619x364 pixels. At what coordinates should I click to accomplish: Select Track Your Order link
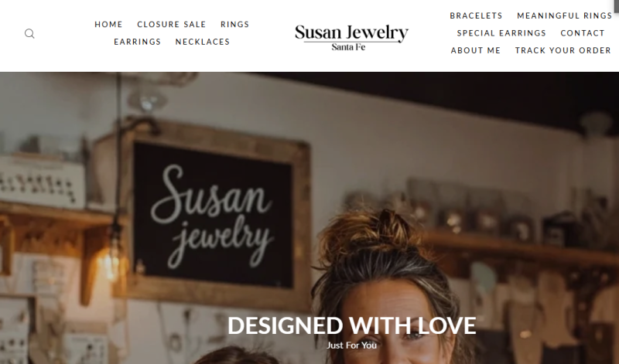[x=563, y=50]
